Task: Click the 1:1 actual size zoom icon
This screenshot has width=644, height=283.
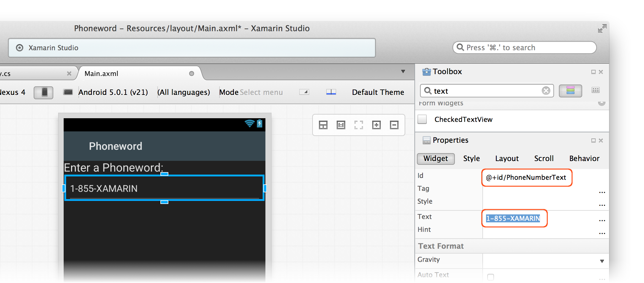Action: [341, 125]
